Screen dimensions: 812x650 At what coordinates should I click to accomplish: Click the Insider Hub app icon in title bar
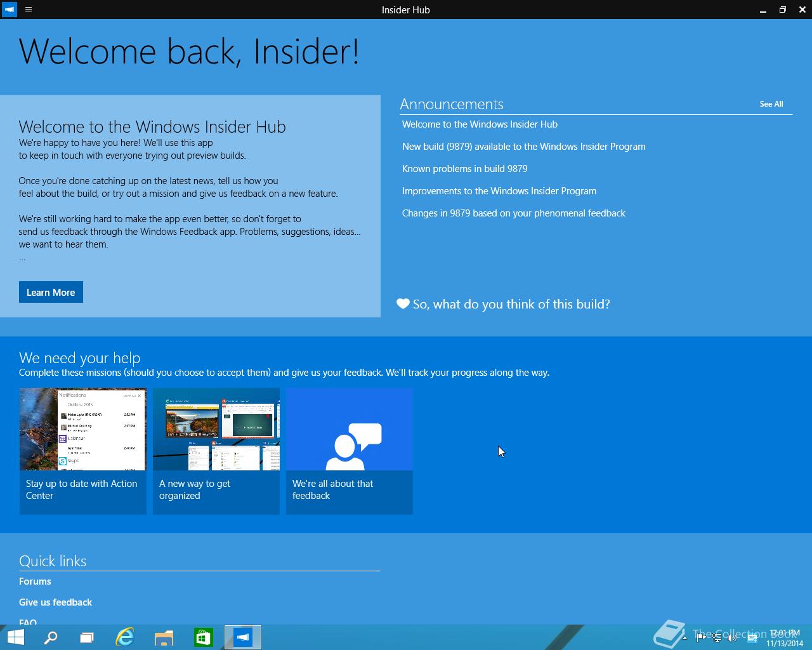click(x=10, y=10)
